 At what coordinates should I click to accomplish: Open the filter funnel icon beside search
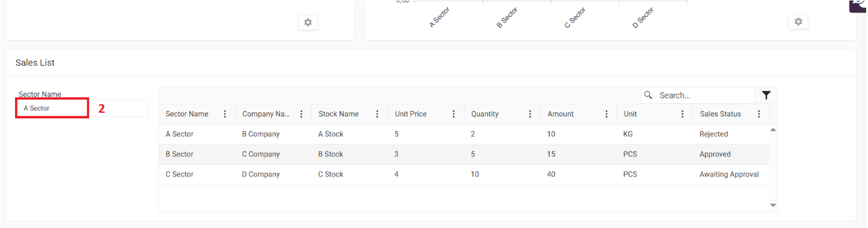(766, 95)
